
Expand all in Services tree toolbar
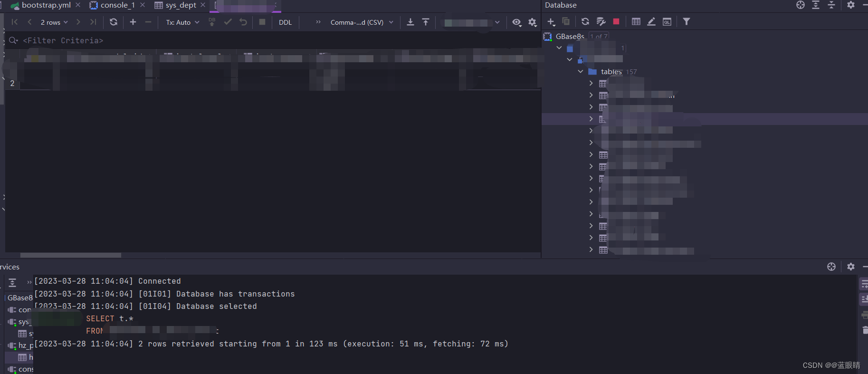coord(12,283)
